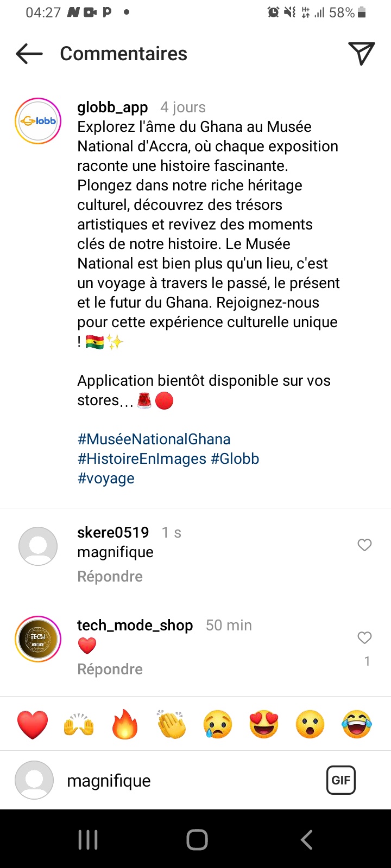Select the heart-eyes emoji
391x868 pixels.
[x=264, y=725]
